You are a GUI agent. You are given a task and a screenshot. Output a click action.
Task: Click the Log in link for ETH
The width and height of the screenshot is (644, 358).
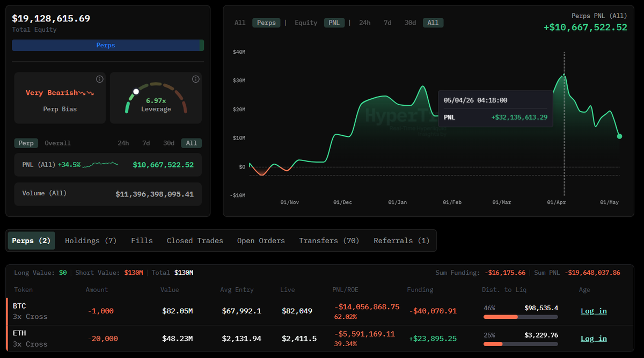(594, 338)
